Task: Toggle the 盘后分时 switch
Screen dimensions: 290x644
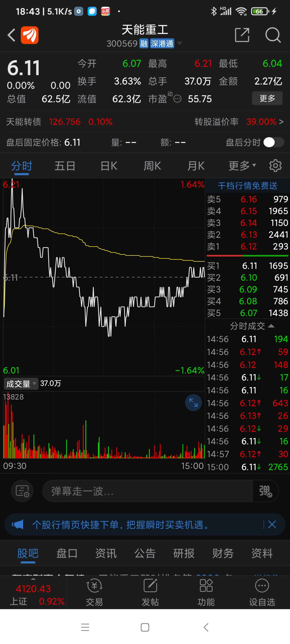Action: [273, 142]
